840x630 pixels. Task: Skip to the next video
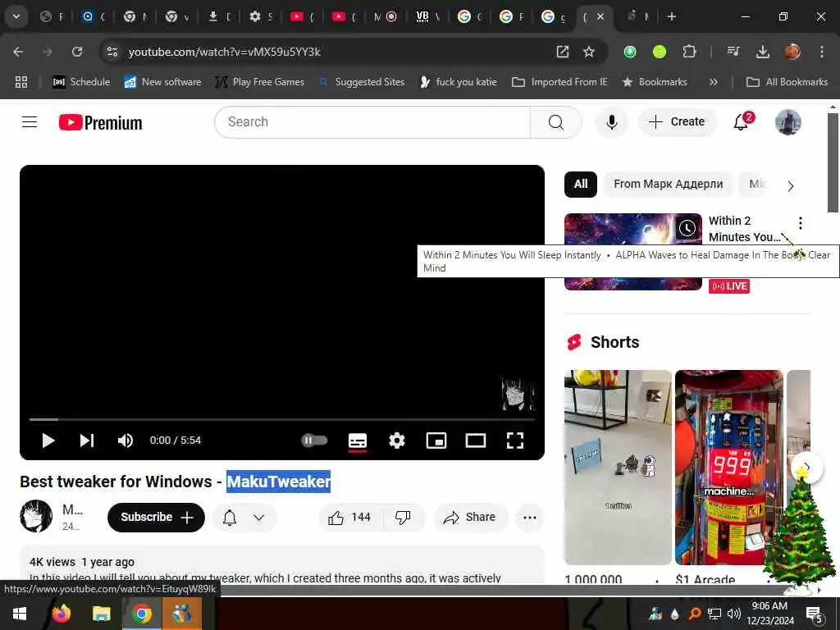tap(87, 441)
